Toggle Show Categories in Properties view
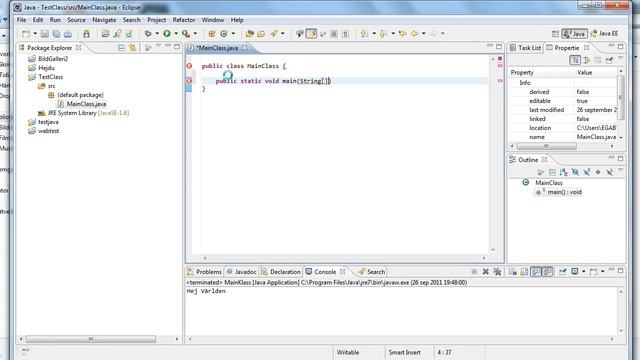Image resolution: width=640 pixels, height=360 pixels. (575, 60)
